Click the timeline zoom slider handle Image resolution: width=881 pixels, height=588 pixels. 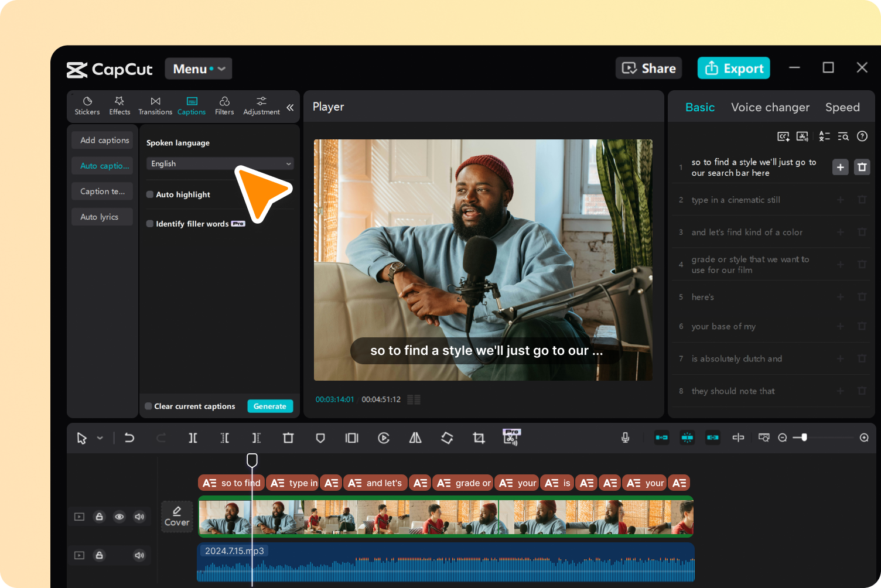click(x=804, y=437)
